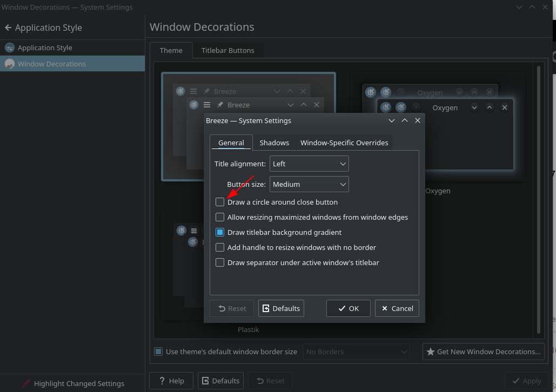Open the Title alignment dropdown

click(x=309, y=164)
